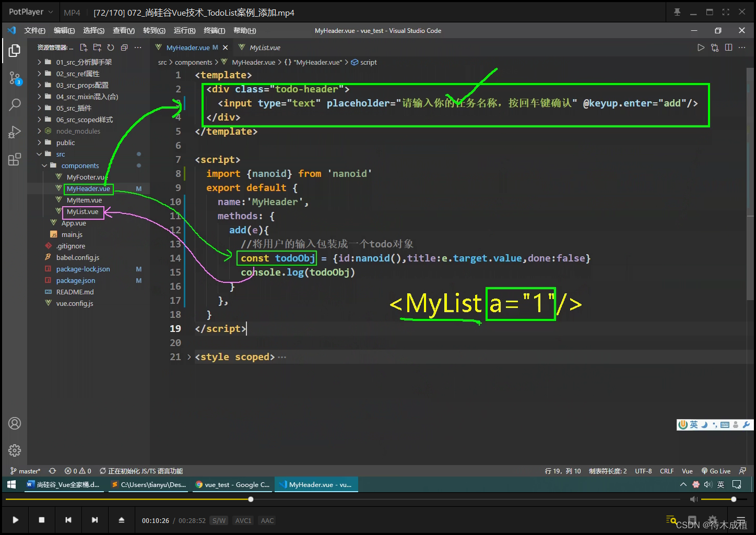This screenshot has height=535, width=756.
Task: Open the 文件(F) menu
Action: click(34, 31)
